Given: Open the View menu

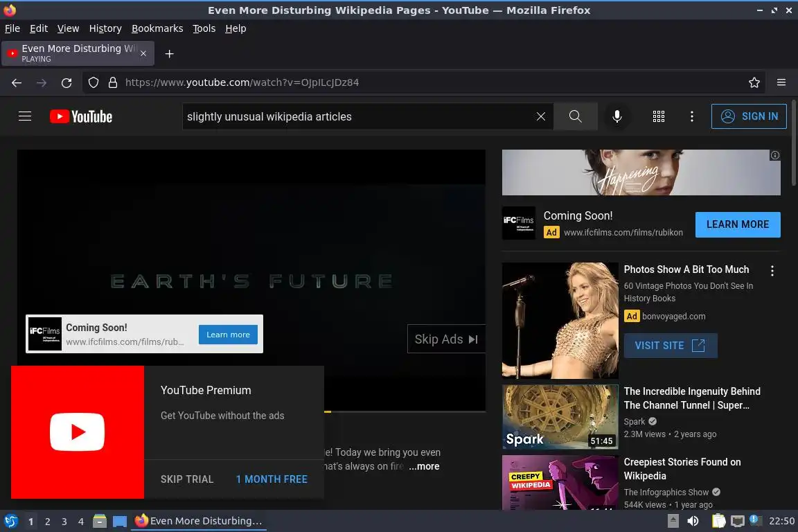Looking at the screenshot, I should point(68,28).
